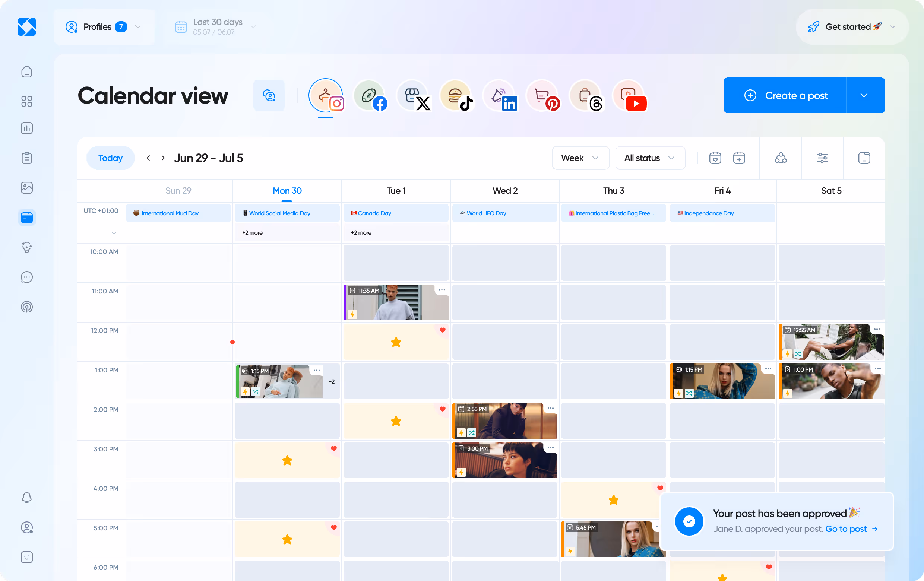The image size is (924, 581).
Task: Toggle the Threads profile filter
Action: pos(586,96)
